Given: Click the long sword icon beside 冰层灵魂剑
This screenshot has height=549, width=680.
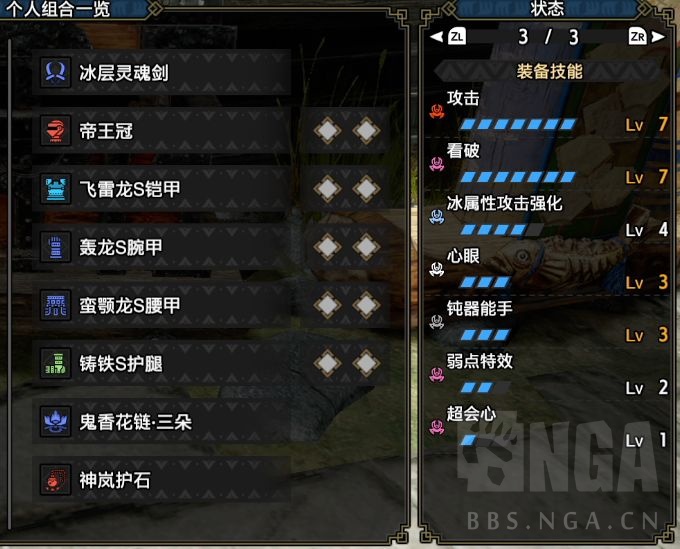Looking at the screenshot, I should (56, 72).
